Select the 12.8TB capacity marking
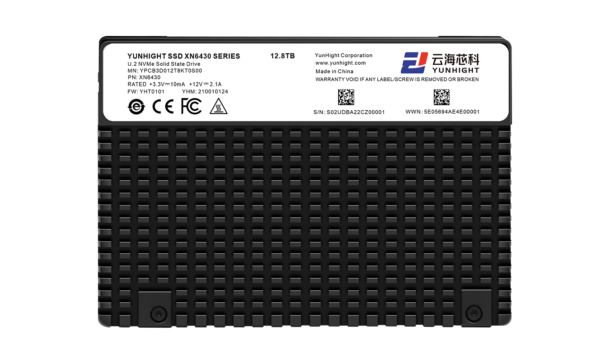Viewport: 602px width, 364px height. click(283, 56)
